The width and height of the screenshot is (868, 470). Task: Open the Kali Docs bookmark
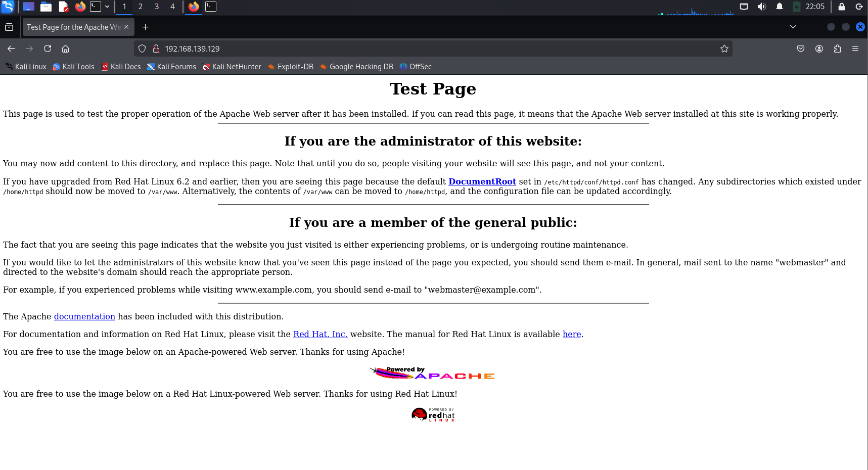click(x=121, y=67)
